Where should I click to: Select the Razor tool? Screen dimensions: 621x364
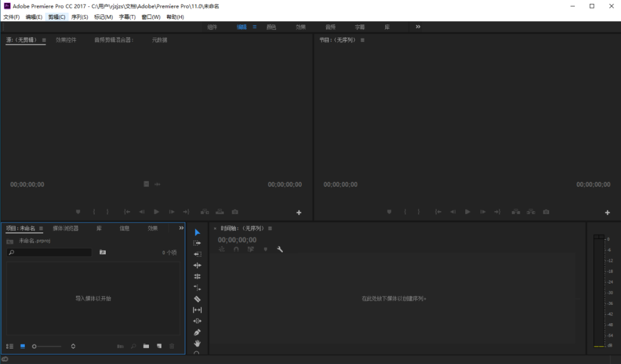click(x=197, y=299)
